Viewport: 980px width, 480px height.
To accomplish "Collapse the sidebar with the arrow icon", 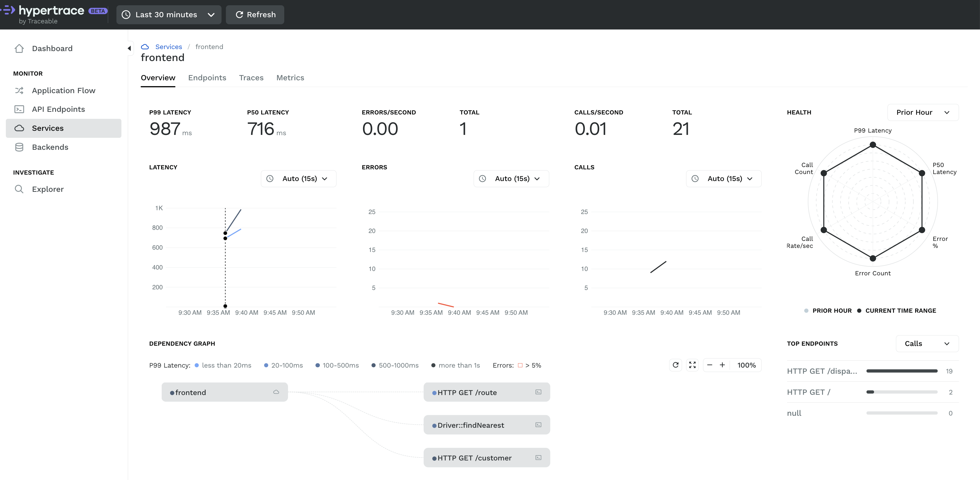I will pos(129,48).
